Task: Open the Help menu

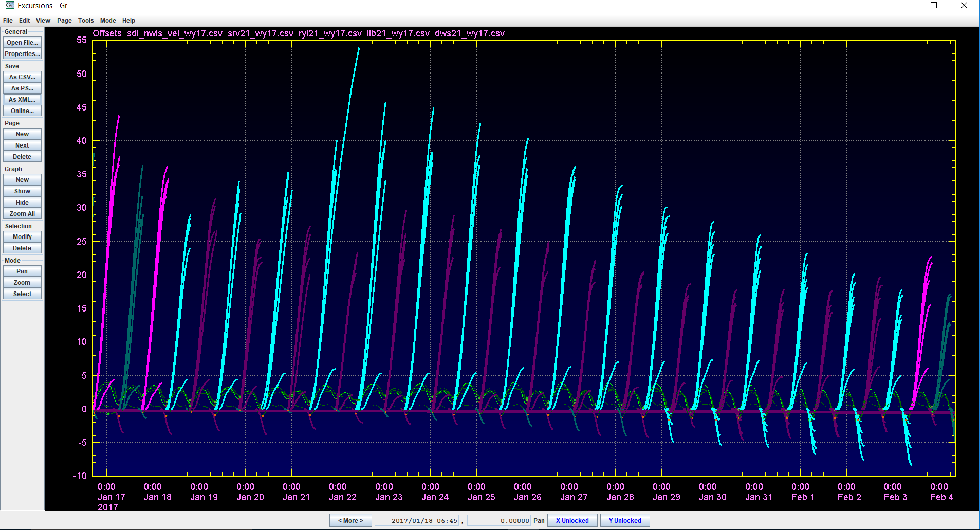Action: tap(128, 21)
